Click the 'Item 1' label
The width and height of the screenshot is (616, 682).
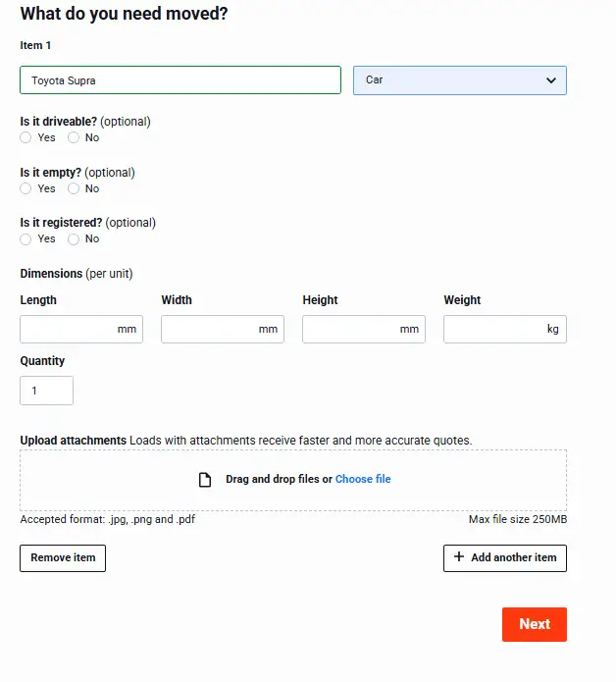click(x=35, y=45)
